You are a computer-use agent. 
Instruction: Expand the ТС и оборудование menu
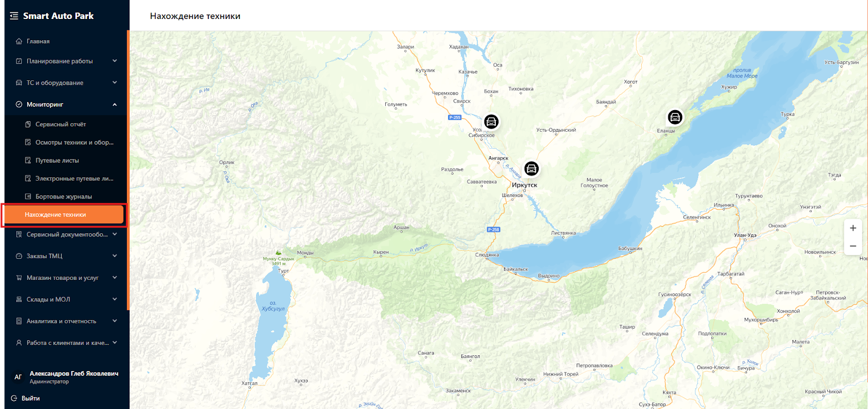(114, 83)
